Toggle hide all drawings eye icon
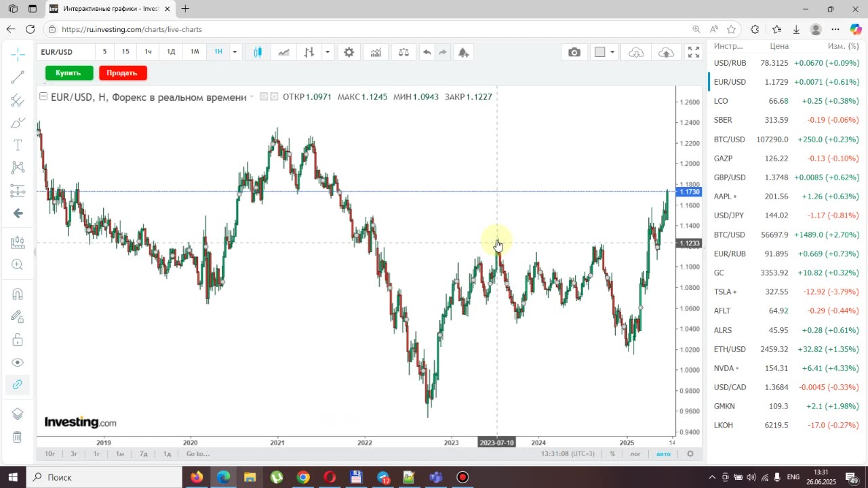Image resolution: width=868 pixels, height=488 pixels. tap(18, 363)
